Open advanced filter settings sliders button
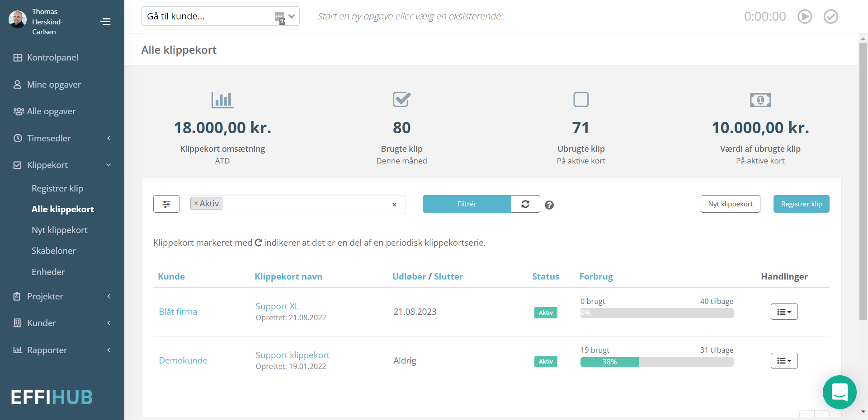This screenshot has height=420, width=868. 166,204
